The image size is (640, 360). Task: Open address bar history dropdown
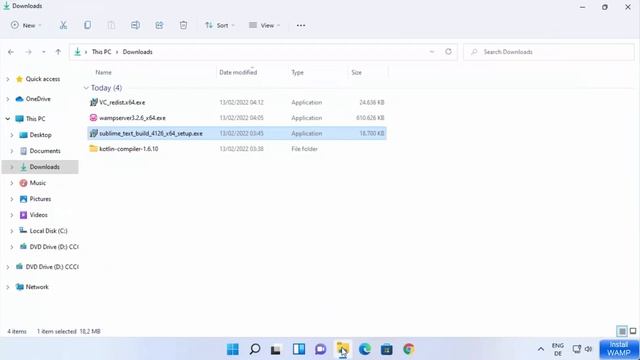432,52
